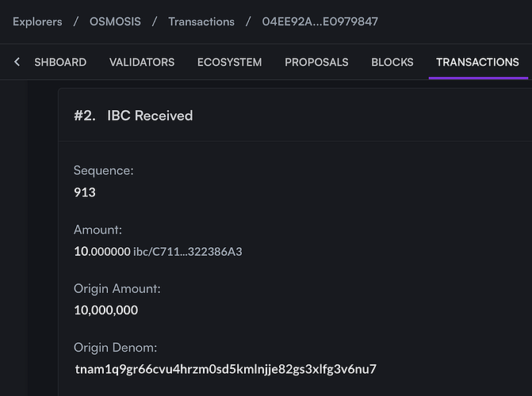This screenshot has height=396, width=532.
Task: Click the left chevron to scroll tabs back
Action: click(x=17, y=62)
